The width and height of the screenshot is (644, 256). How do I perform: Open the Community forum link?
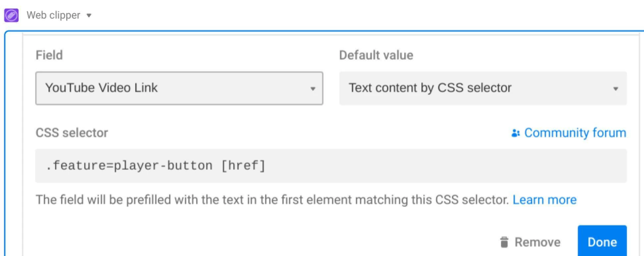pyautogui.click(x=575, y=133)
